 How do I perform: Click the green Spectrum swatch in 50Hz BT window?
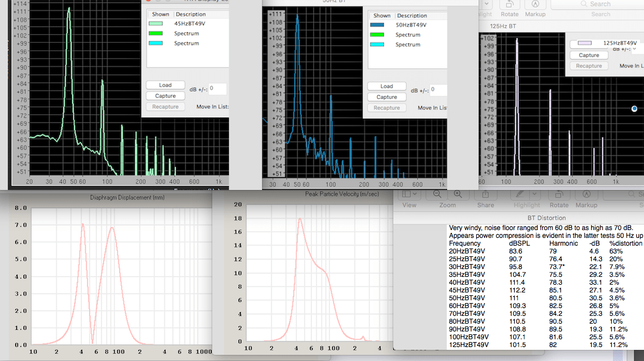pyautogui.click(x=377, y=35)
